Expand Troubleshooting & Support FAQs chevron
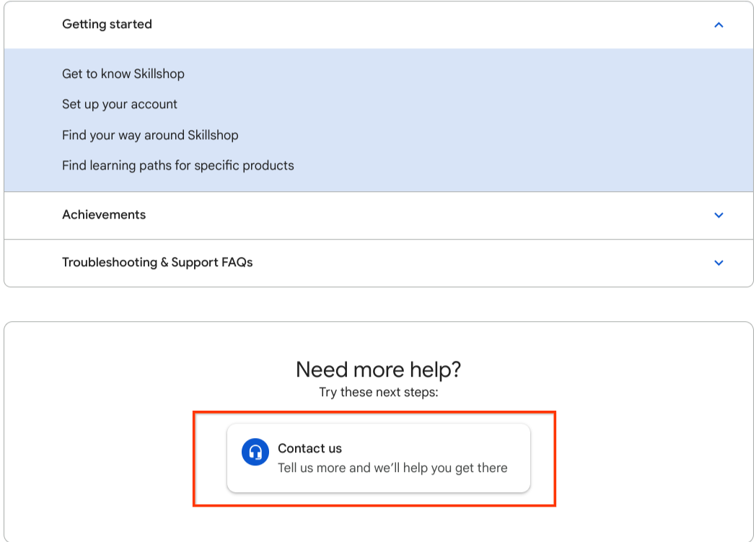The width and height of the screenshot is (756, 542). (x=718, y=263)
